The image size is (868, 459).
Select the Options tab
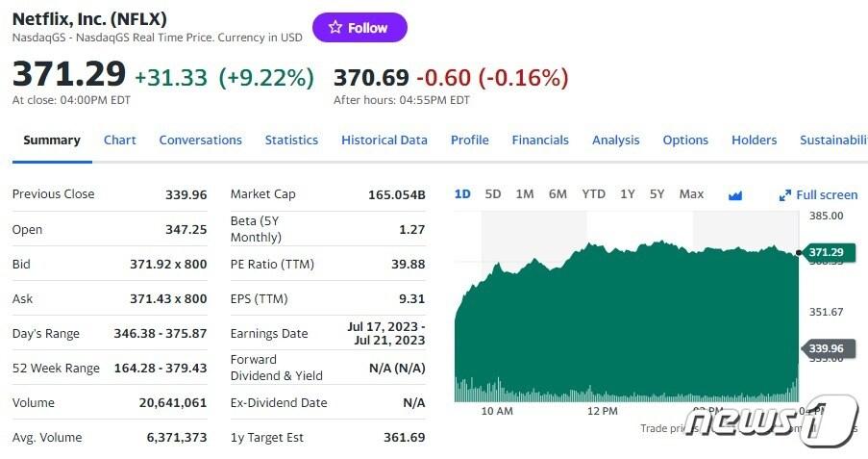pyautogui.click(x=685, y=140)
